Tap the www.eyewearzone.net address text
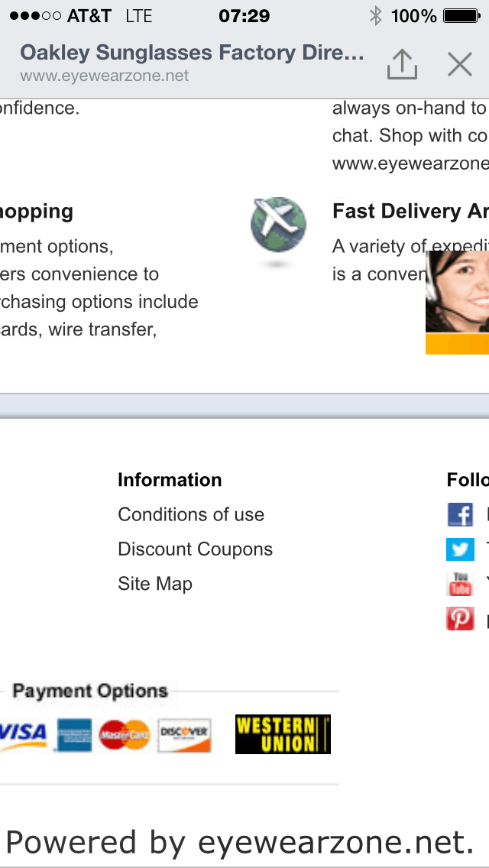The height and width of the screenshot is (868, 489). click(x=105, y=76)
